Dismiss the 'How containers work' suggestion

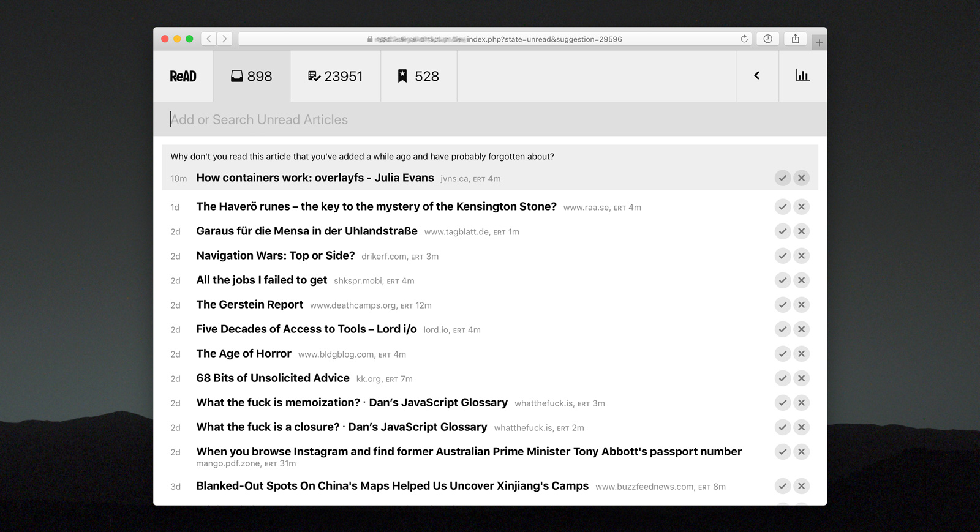[801, 178]
